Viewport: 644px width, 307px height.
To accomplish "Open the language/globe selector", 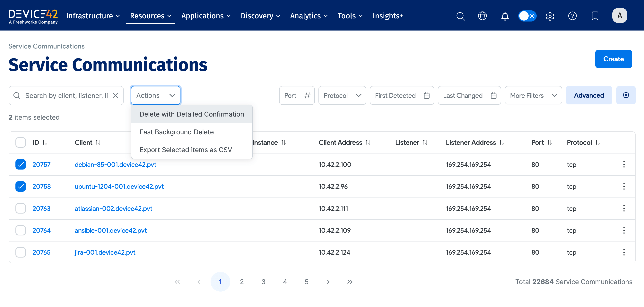I will coord(482,16).
